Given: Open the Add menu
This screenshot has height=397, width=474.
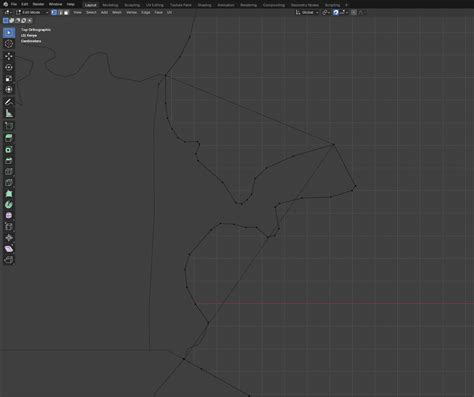Looking at the screenshot, I should coord(104,12).
